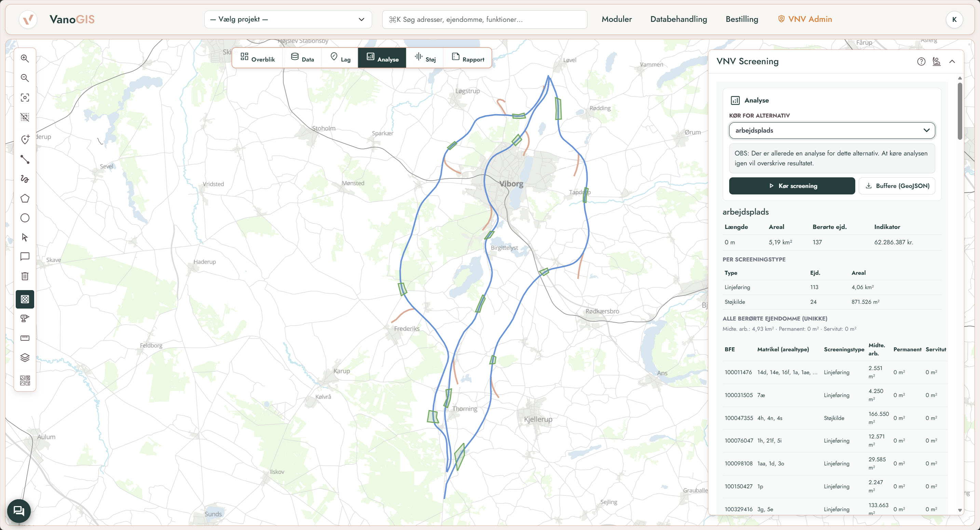Select the draw line tool
This screenshot has width=980, height=530.
(25, 159)
